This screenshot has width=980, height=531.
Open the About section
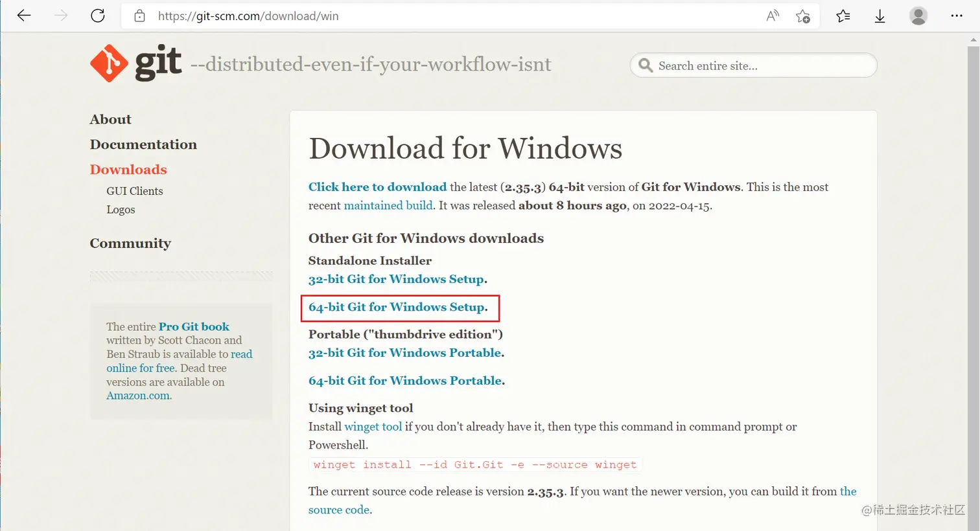pyautogui.click(x=110, y=119)
